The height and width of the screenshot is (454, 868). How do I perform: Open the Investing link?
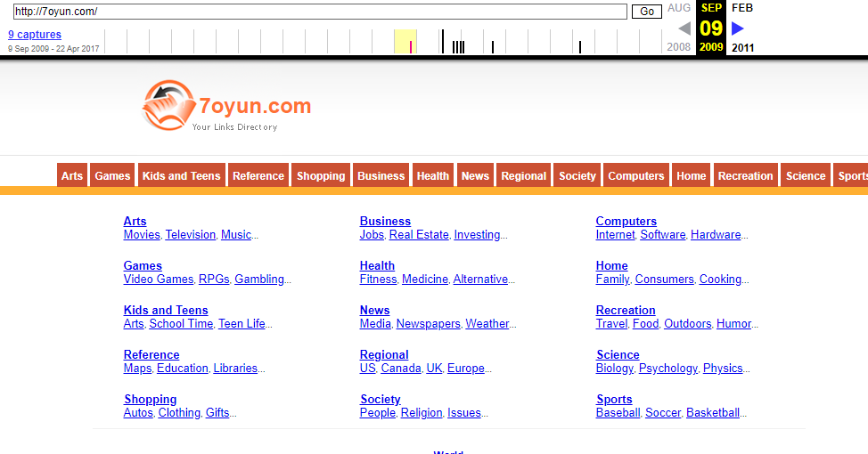point(477,234)
